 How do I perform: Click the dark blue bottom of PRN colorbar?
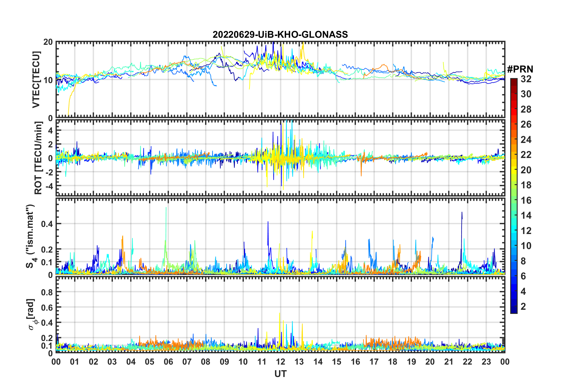coord(514,309)
